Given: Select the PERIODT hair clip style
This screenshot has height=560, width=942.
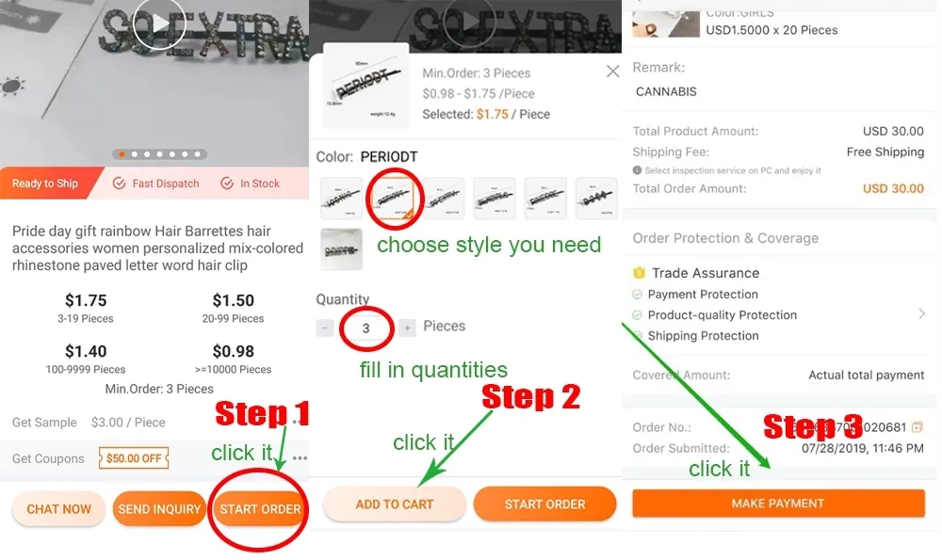Looking at the screenshot, I should pyautogui.click(x=393, y=198).
